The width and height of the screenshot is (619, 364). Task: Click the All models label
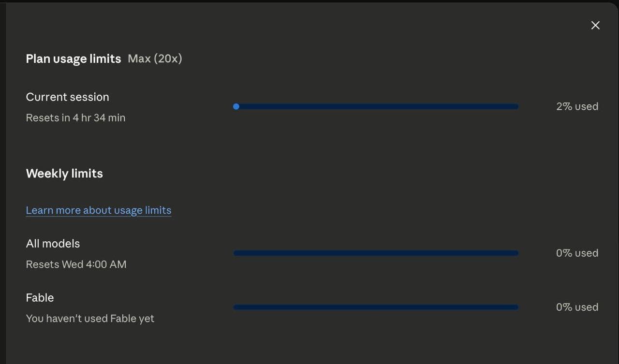[x=53, y=244]
